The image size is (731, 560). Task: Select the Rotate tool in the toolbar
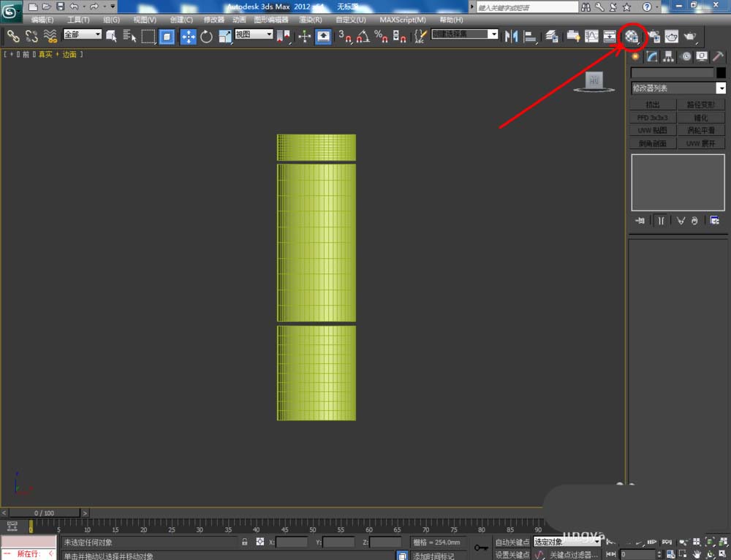[x=206, y=36]
